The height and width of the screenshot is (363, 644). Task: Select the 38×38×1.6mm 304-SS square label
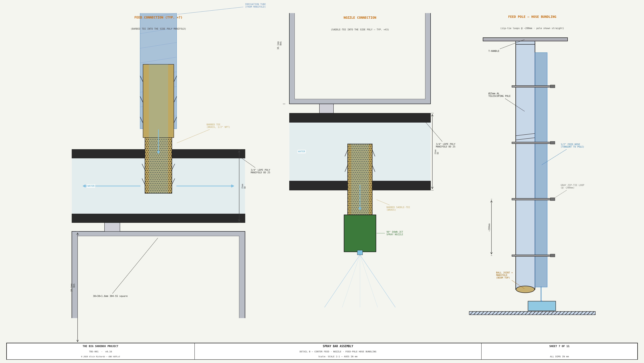(110, 296)
